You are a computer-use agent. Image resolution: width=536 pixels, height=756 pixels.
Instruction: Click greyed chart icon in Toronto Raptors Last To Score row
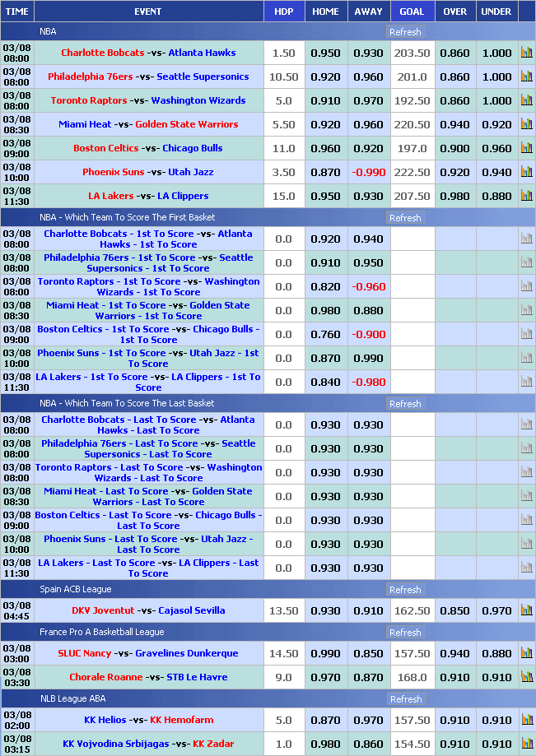pos(526,472)
